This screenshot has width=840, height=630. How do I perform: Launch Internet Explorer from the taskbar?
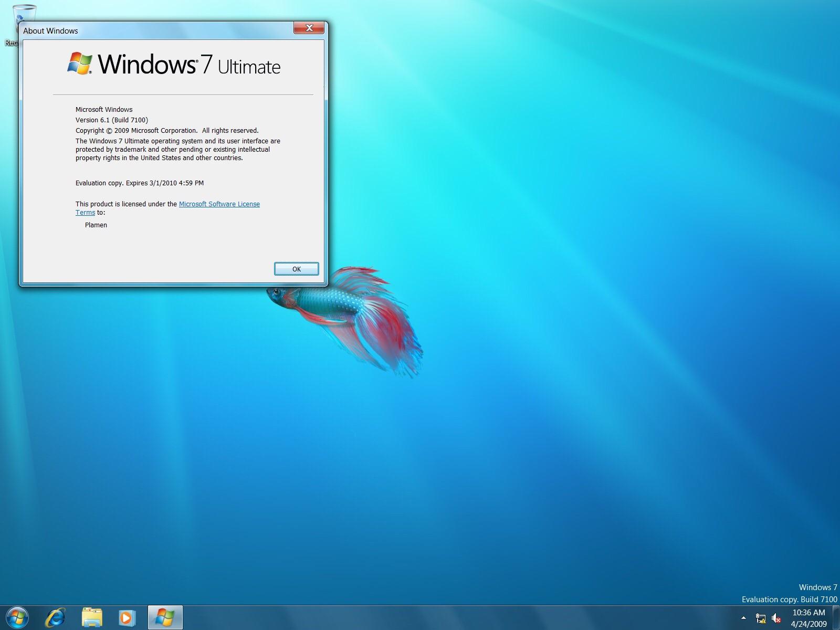55,617
